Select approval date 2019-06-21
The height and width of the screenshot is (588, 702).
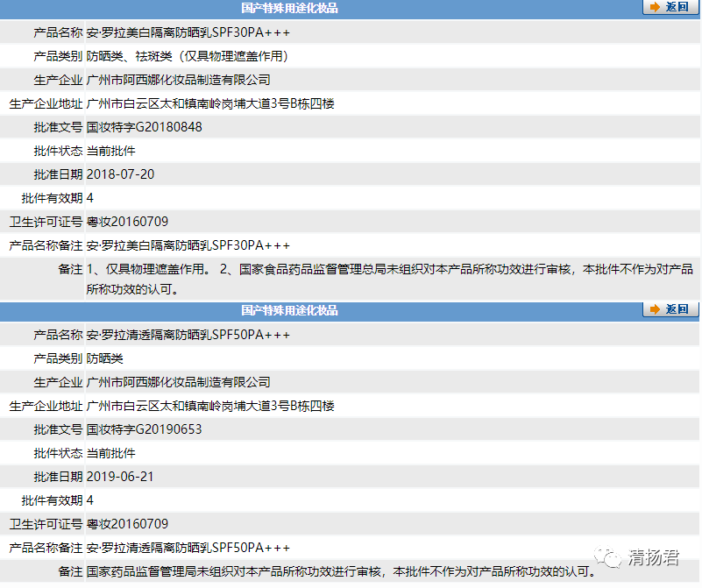pyautogui.click(x=120, y=477)
